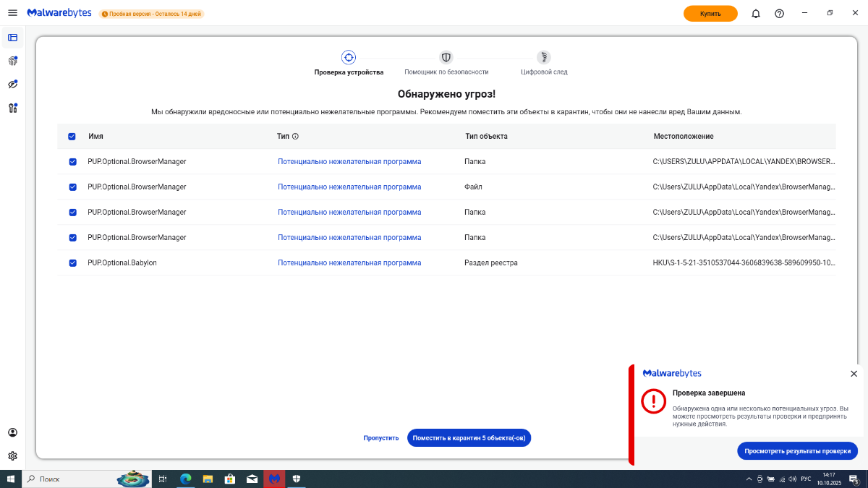Open type link for PUP.Optional.Babylon row
The height and width of the screenshot is (488, 868).
click(x=349, y=263)
